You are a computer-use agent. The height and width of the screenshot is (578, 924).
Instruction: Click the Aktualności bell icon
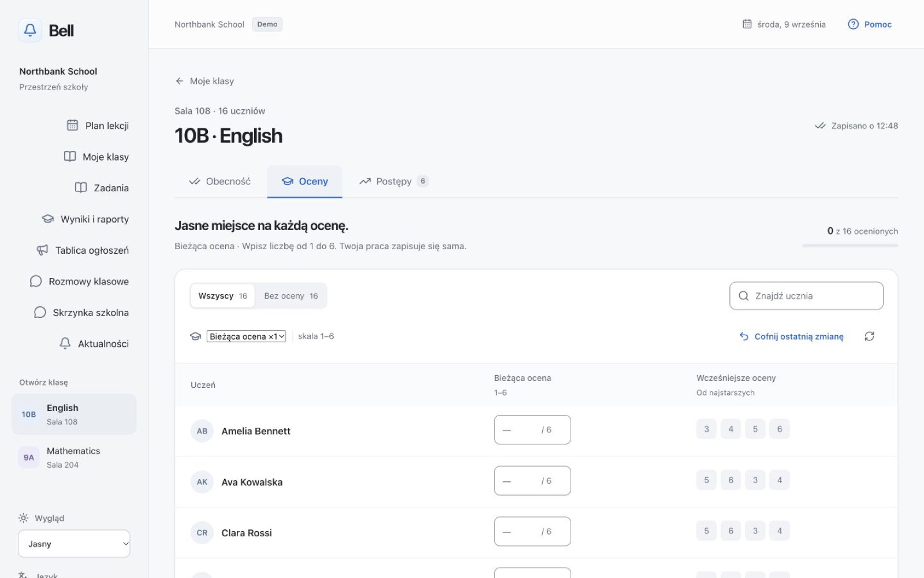pyautogui.click(x=65, y=343)
